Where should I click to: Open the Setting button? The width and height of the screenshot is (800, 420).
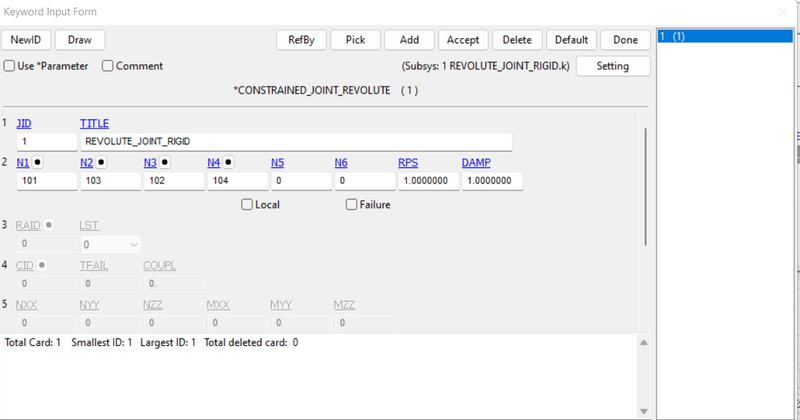(613, 66)
